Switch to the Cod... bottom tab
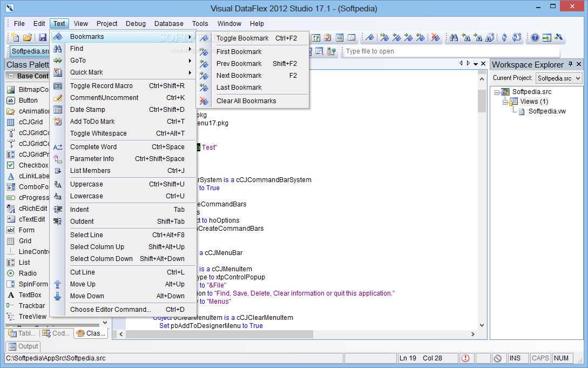Screen dimensions: 588x368 (x=56, y=333)
